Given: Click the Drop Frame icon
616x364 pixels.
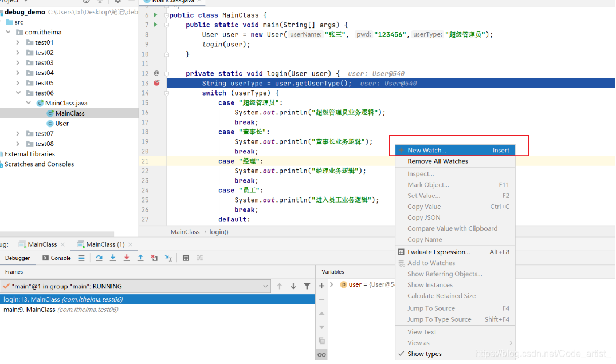Looking at the screenshot, I should click(x=154, y=258).
